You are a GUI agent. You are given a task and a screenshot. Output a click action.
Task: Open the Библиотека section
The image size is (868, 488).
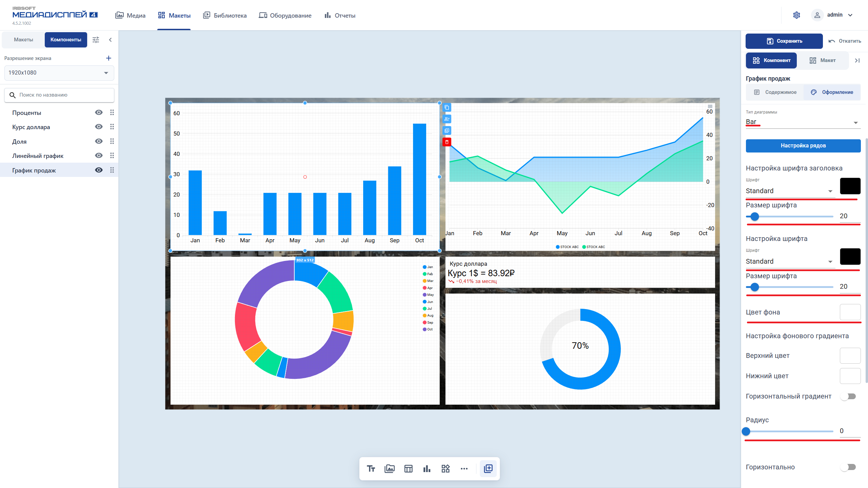click(x=225, y=15)
